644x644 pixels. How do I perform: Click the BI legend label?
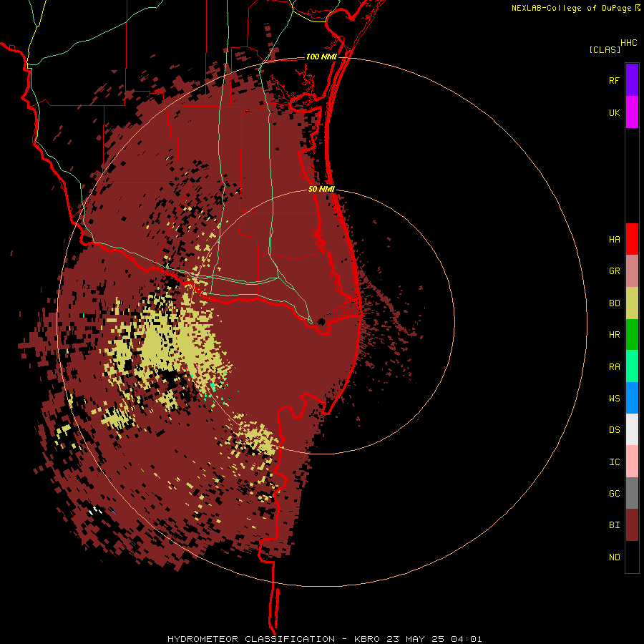[x=614, y=525]
